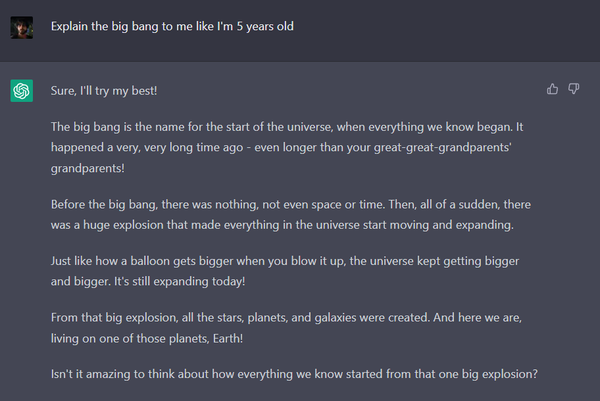Click the thumbs up feedback icon

[x=553, y=89]
